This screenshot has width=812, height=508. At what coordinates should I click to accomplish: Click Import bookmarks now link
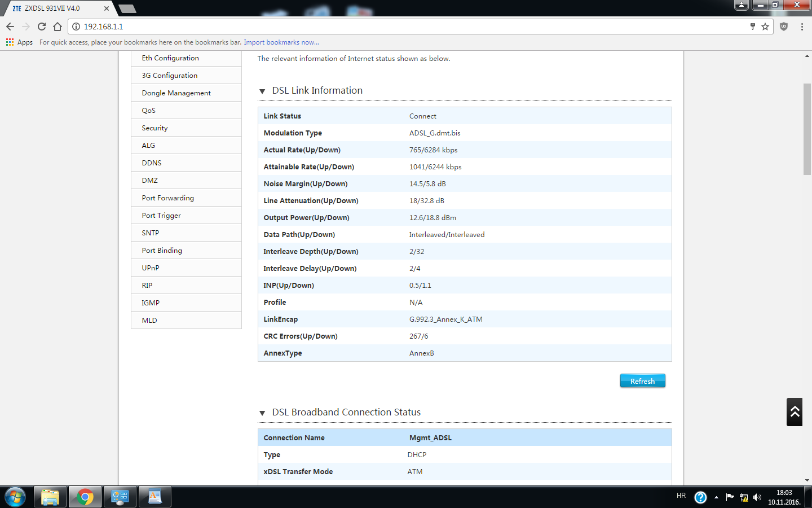pos(281,42)
